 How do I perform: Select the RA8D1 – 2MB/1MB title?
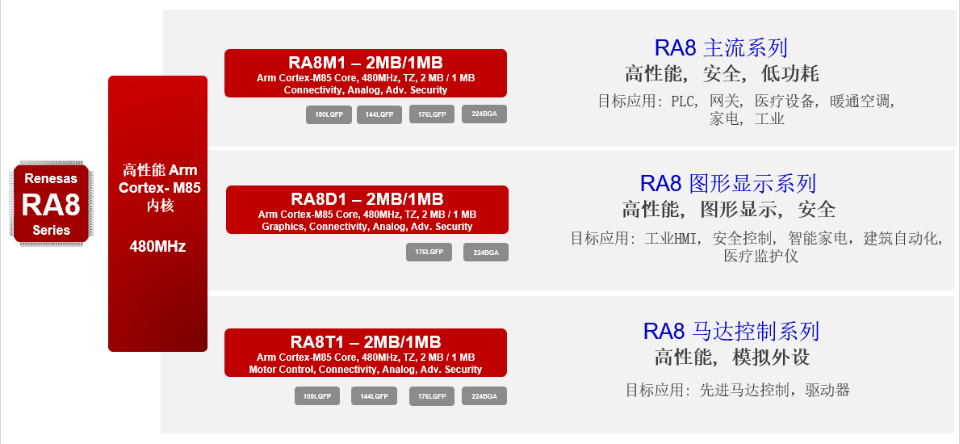click(367, 200)
